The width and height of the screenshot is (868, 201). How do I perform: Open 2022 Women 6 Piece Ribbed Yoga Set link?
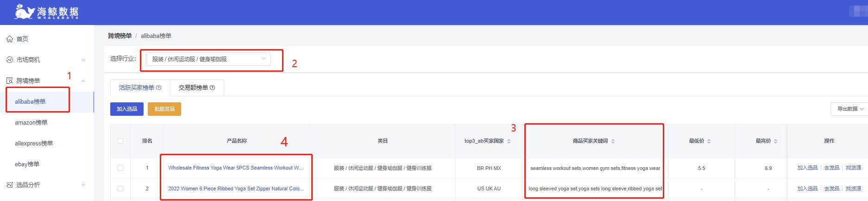[236, 188]
